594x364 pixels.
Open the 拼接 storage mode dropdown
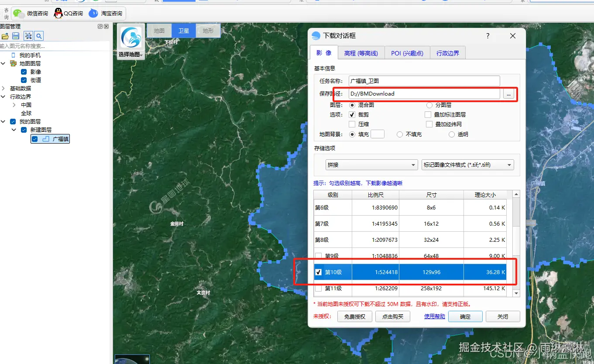coord(372,165)
